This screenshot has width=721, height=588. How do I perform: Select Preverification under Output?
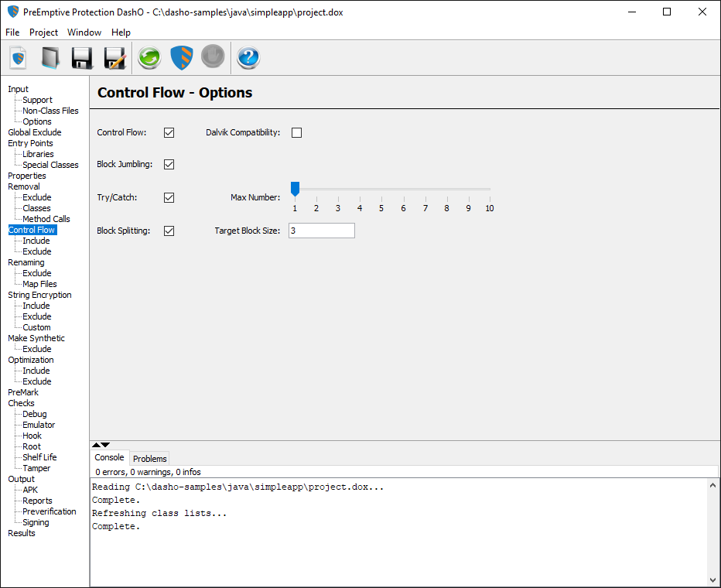tap(50, 511)
